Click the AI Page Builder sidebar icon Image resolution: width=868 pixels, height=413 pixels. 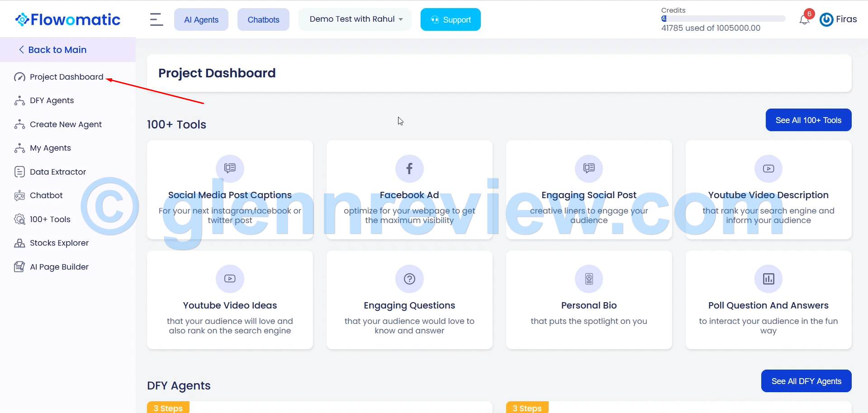tap(19, 267)
